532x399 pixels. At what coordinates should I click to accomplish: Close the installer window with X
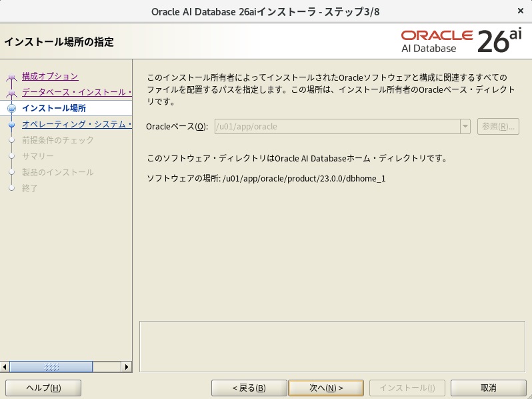click(521, 11)
